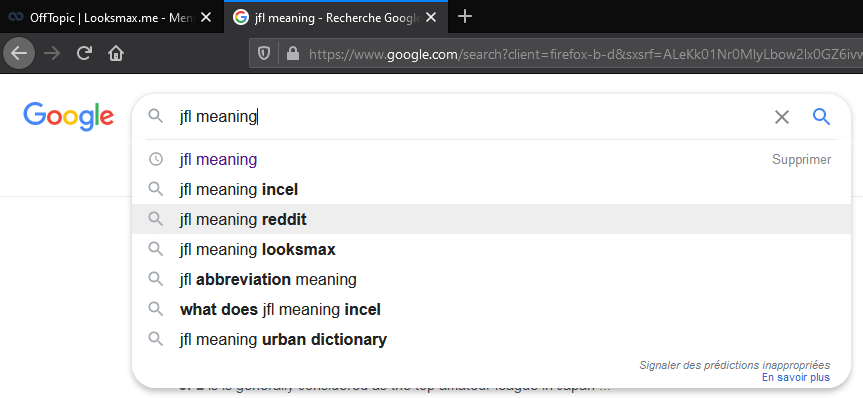Screen dimensions: 863x398
Task: Open tracking protection shield icon
Action: tap(264, 53)
